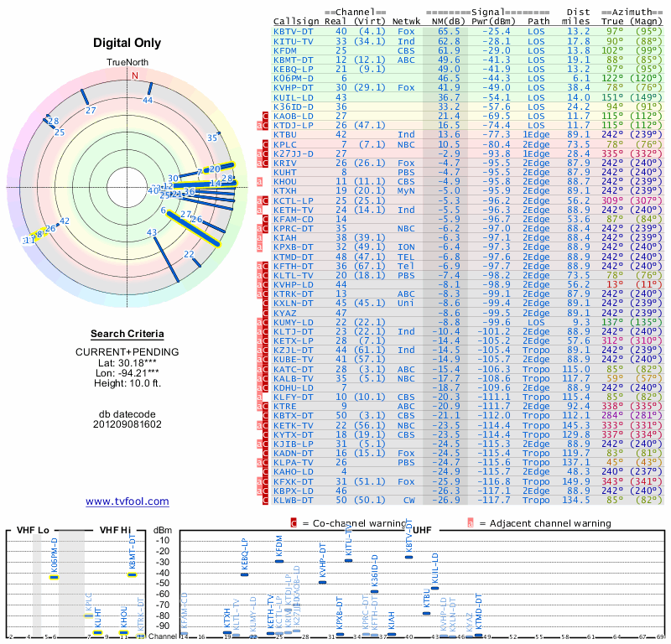This screenshot has width=671, height=644.
Task: Click the KEBQ-LP label in the UHF chart
Action: pos(245,553)
